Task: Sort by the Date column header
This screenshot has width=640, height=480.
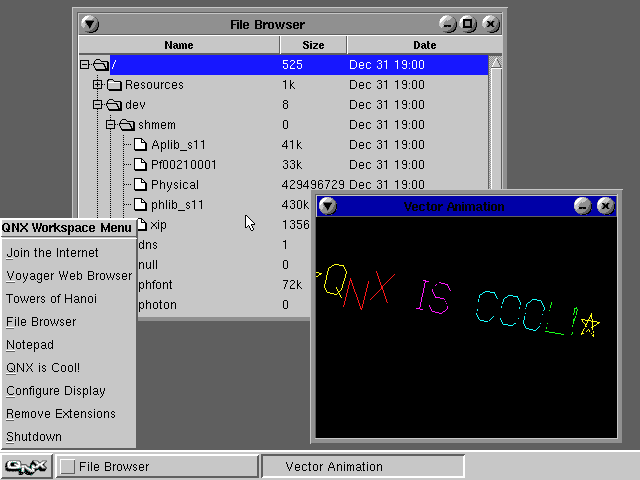Action: pos(424,45)
